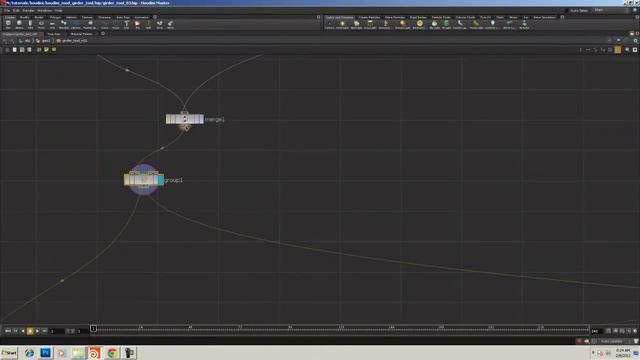Select the Box tool on the Create shelf
This screenshot has width=640, height=360.
(8, 24)
